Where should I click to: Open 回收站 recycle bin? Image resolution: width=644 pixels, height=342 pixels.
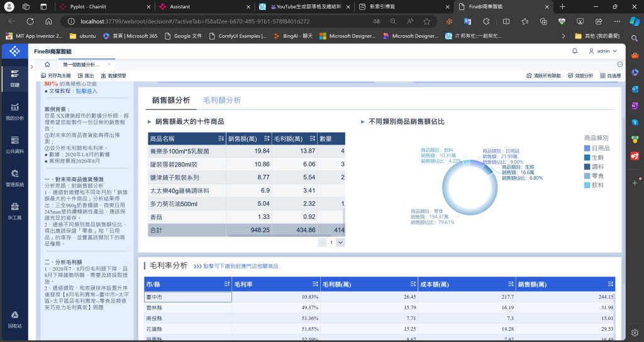coord(15,319)
